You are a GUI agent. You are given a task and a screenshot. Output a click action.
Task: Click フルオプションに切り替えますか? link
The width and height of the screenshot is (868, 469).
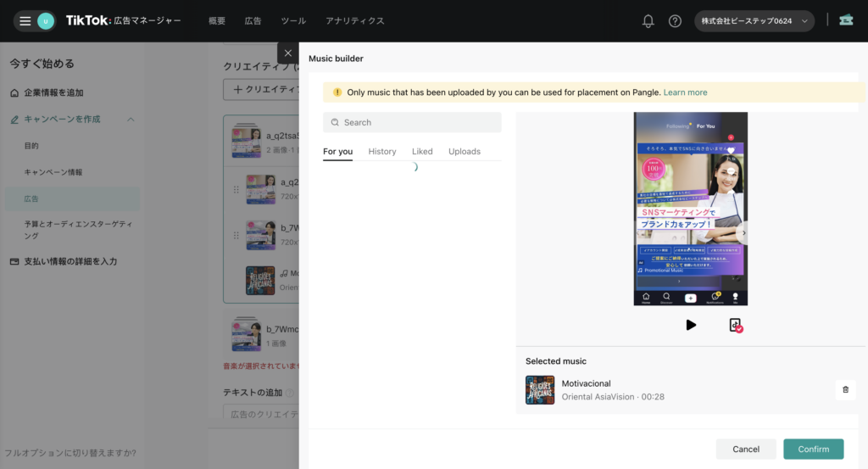70,453
